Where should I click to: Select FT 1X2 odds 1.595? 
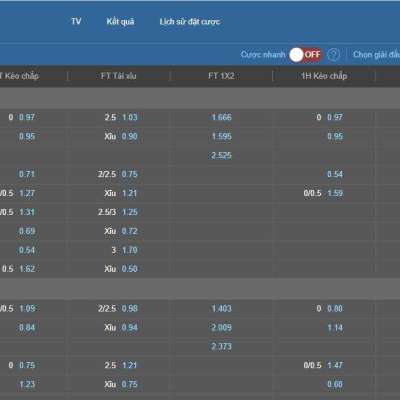[222, 136]
